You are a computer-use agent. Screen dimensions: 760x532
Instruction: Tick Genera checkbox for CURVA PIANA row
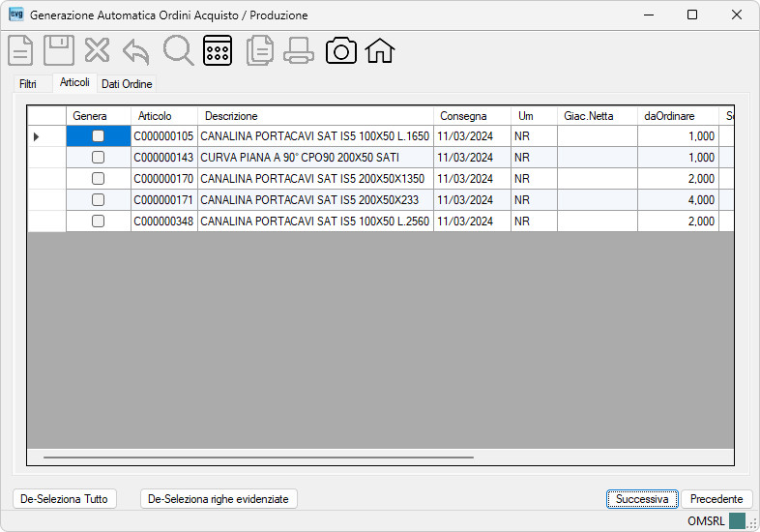click(x=98, y=157)
